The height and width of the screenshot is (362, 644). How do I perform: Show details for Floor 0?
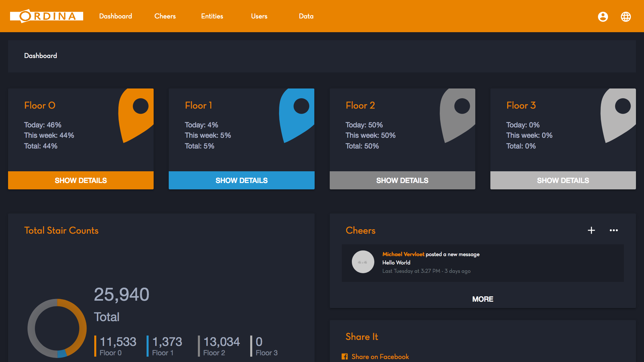81,180
